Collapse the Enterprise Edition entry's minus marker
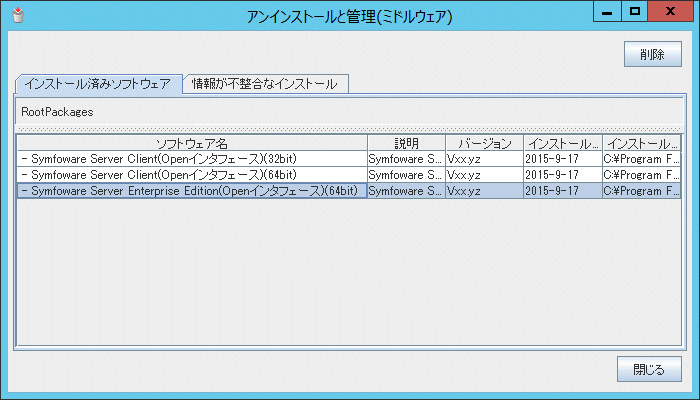The height and width of the screenshot is (400, 700). pos(24,191)
